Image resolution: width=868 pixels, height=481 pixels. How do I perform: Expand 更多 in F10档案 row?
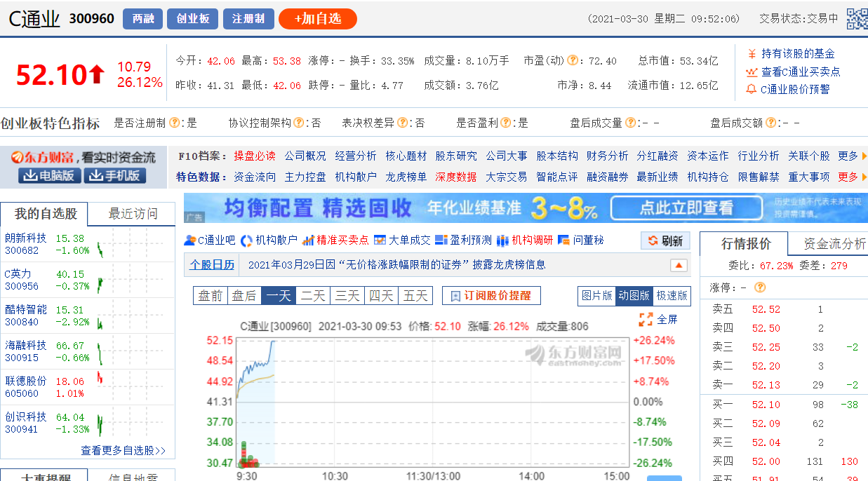[x=853, y=156]
